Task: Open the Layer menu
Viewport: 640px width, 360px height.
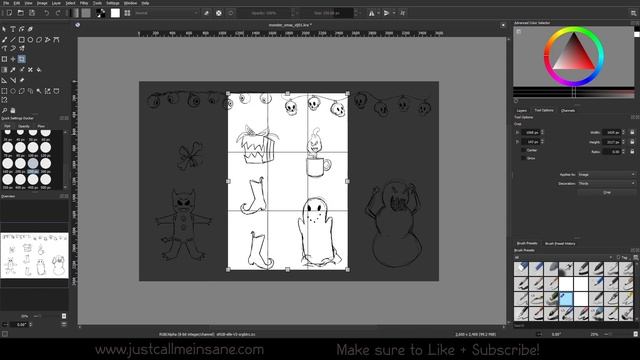Action: coord(56,3)
